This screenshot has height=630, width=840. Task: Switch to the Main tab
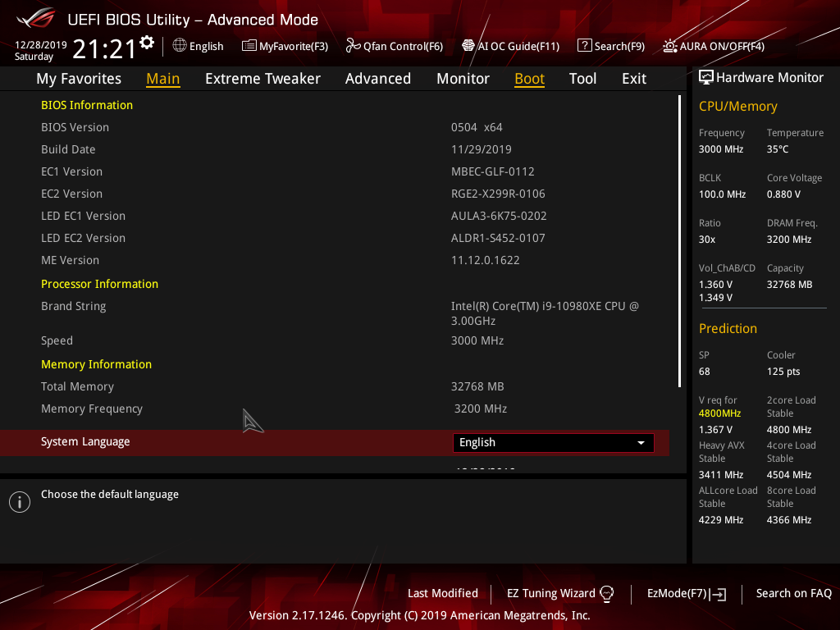163,79
